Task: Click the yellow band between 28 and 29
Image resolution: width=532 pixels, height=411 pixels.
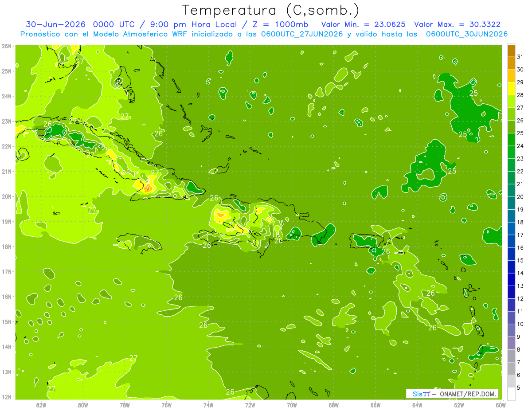Action: (x=511, y=88)
